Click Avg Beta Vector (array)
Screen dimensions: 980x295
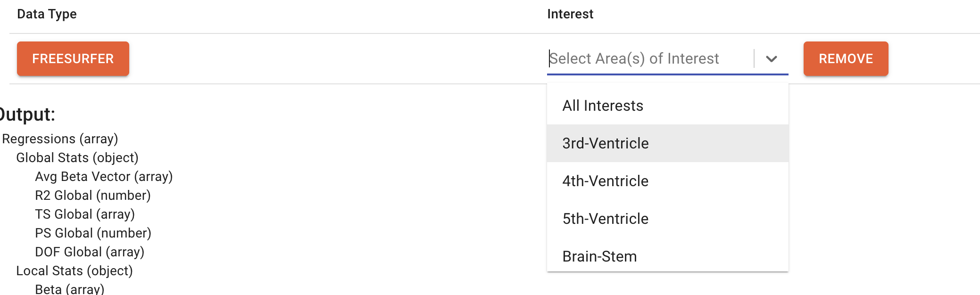104,177
